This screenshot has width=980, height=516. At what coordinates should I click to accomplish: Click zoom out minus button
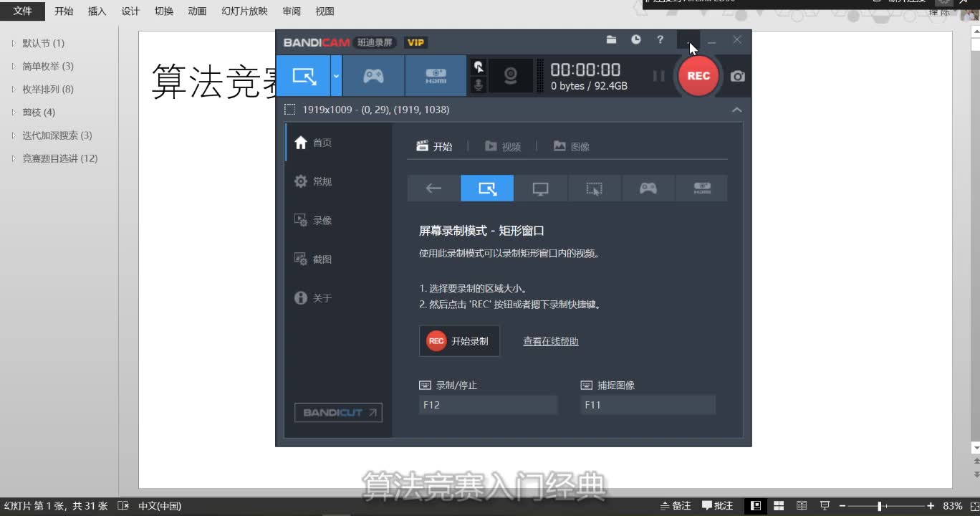842,506
